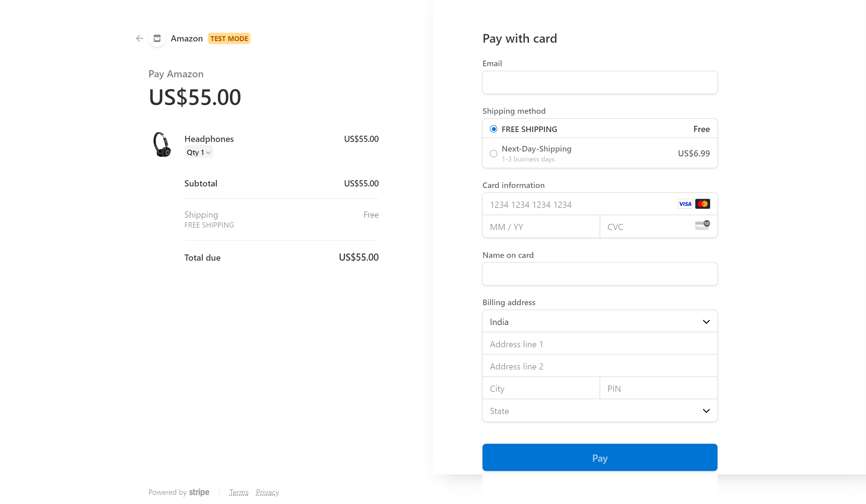Click the Mastercard icon
Viewport: 866px width, 504px height.
pos(703,204)
